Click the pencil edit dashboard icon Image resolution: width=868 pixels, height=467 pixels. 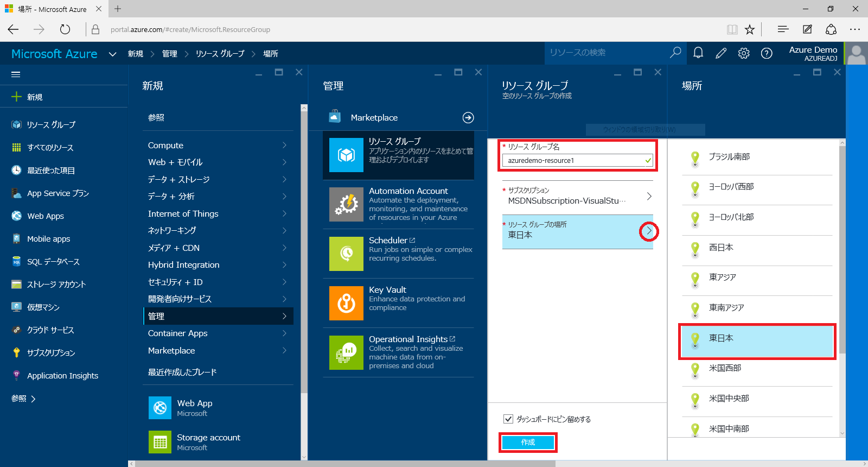click(721, 53)
